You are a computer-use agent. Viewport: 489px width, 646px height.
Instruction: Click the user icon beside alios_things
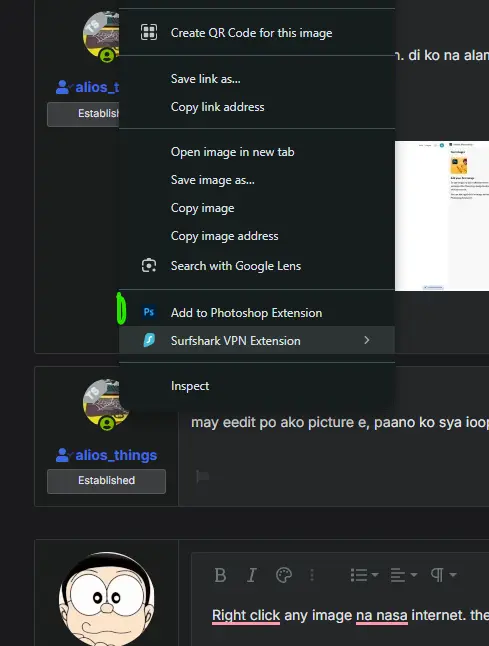pyautogui.click(x=63, y=455)
